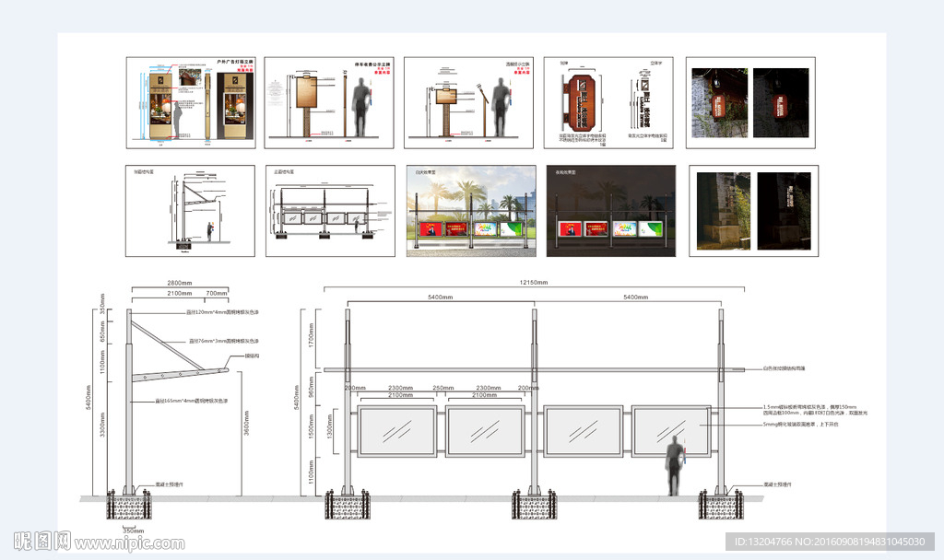This screenshot has width=944, height=560.
Task: Click the 1.5mm plate annotation text
Action: pos(815,410)
